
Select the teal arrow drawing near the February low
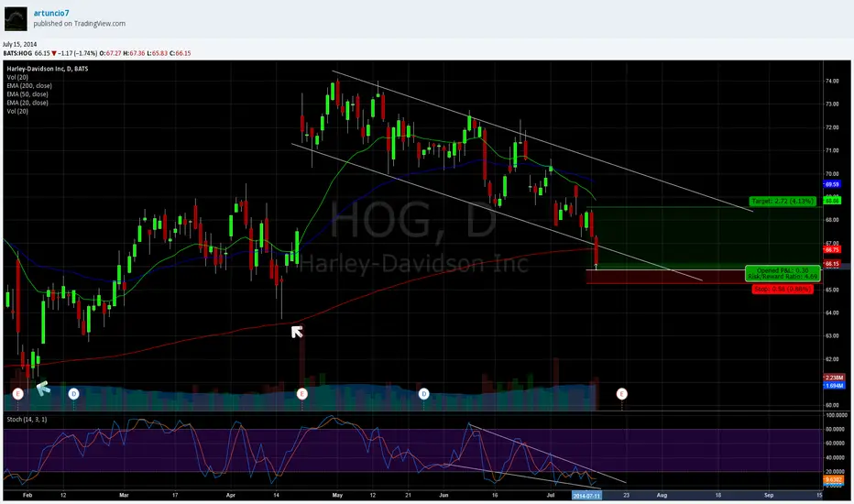[42, 388]
